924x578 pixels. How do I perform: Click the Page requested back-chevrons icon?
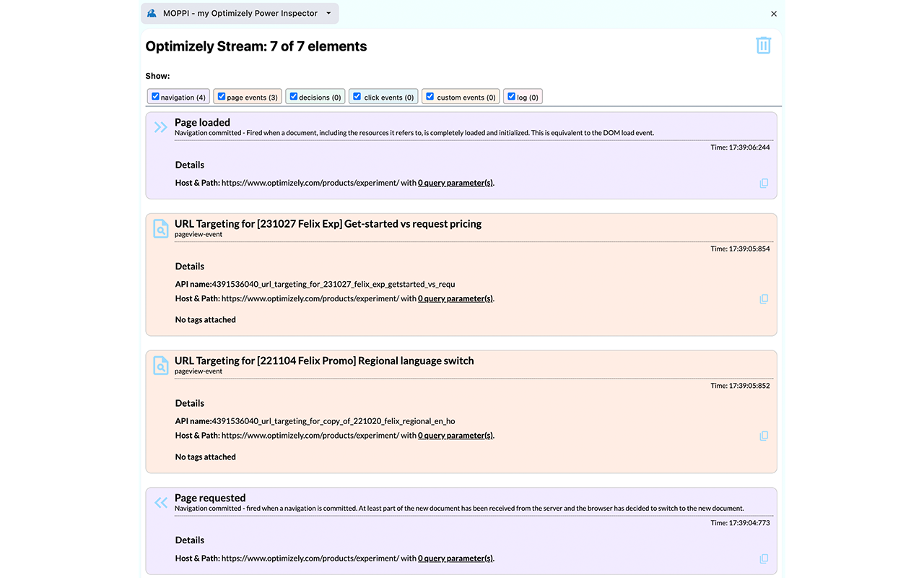[160, 503]
